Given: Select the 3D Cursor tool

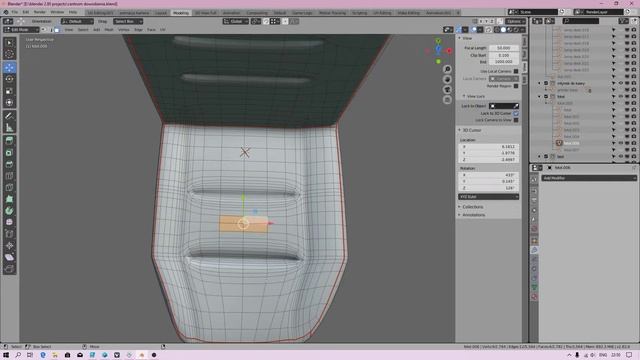Looking at the screenshot, I should coord(9,54).
